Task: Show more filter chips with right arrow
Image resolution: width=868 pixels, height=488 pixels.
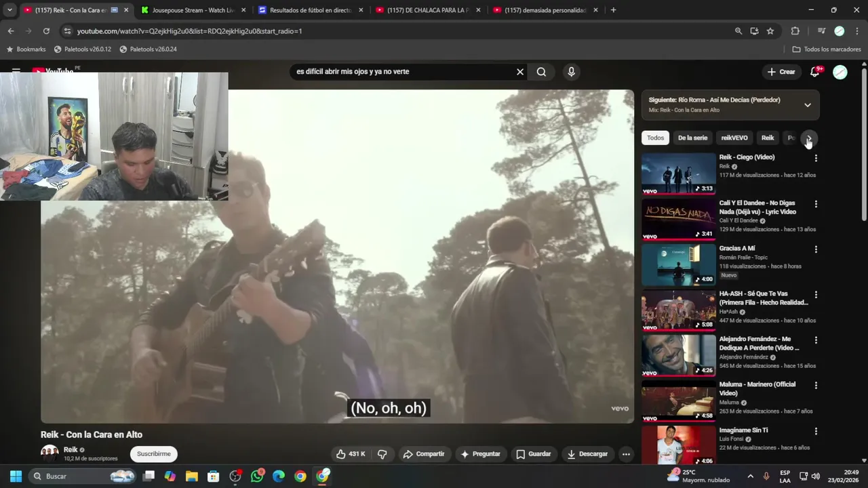Action: click(809, 138)
